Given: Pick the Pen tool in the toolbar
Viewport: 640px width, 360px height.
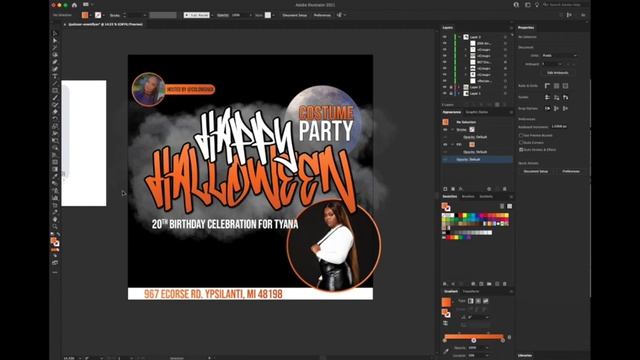Looking at the screenshot, I should point(55,62).
